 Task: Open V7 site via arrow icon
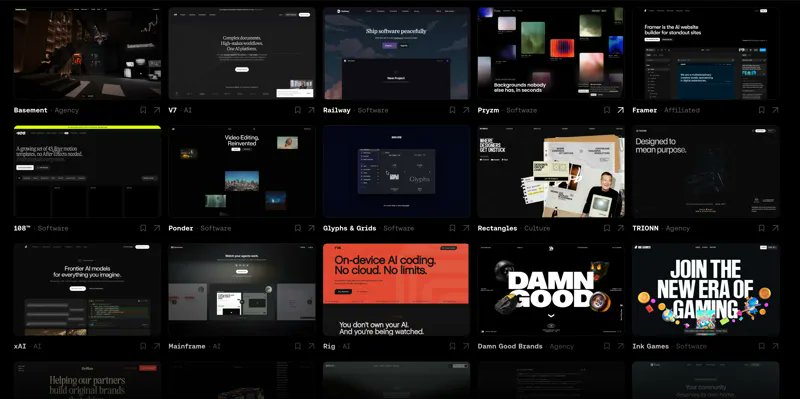pos(311,110)
